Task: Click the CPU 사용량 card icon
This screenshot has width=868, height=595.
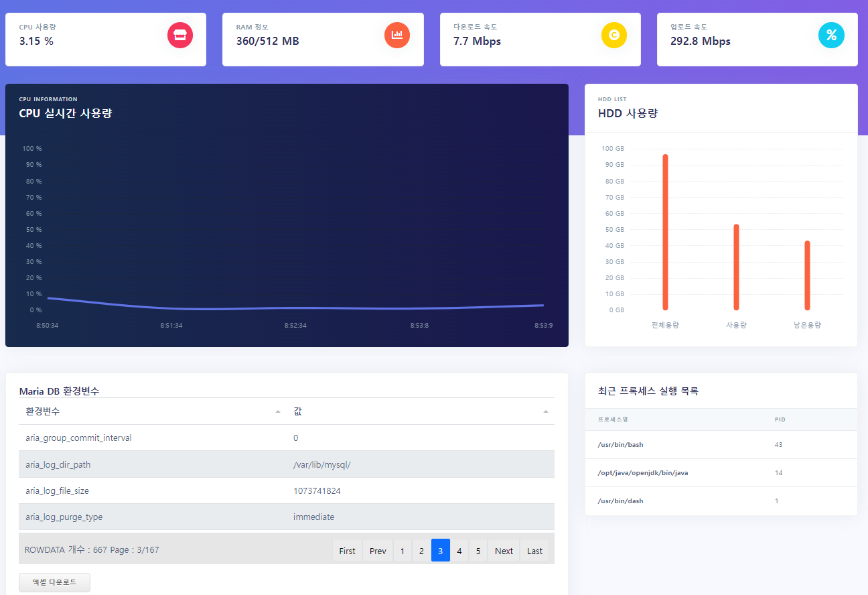Action: point(179,36)
